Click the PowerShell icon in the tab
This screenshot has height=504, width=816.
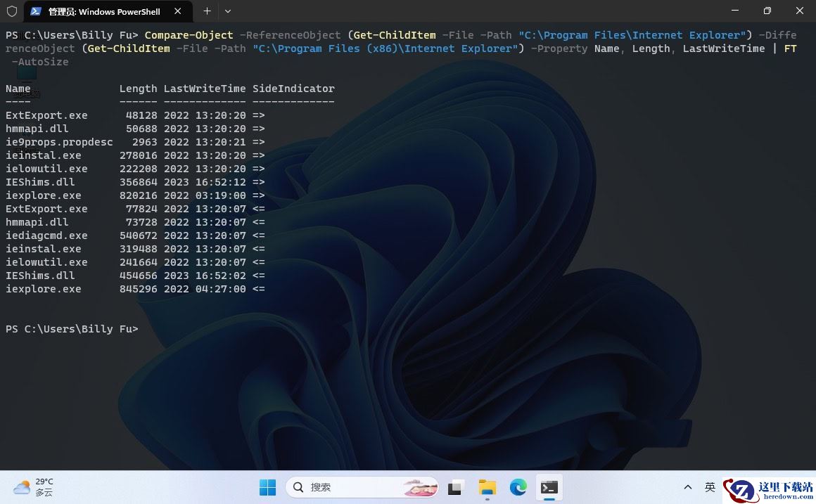36,11
